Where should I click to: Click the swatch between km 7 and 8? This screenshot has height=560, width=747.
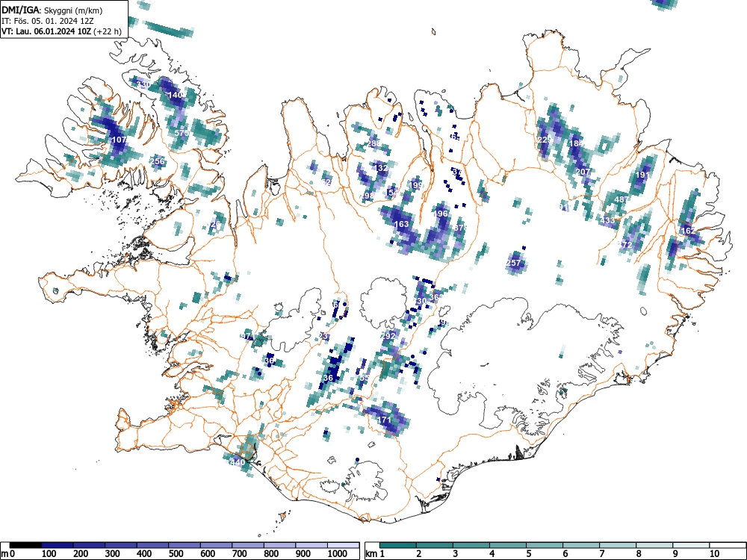tap(618, 545)
